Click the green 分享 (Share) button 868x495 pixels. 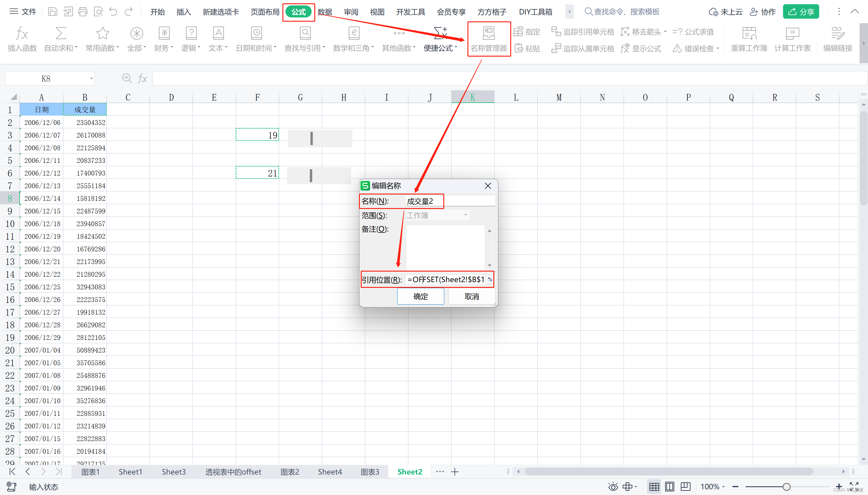(800, 12)
